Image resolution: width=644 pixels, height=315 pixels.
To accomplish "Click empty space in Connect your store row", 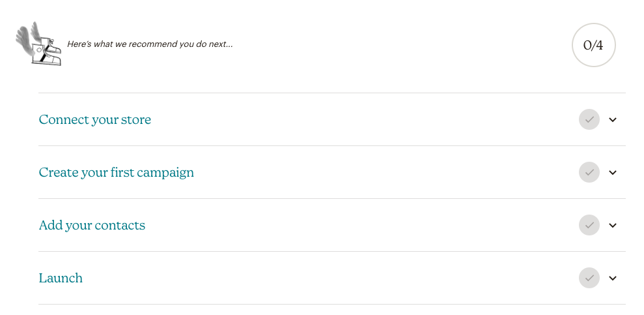I will click(x=365, y=120).
